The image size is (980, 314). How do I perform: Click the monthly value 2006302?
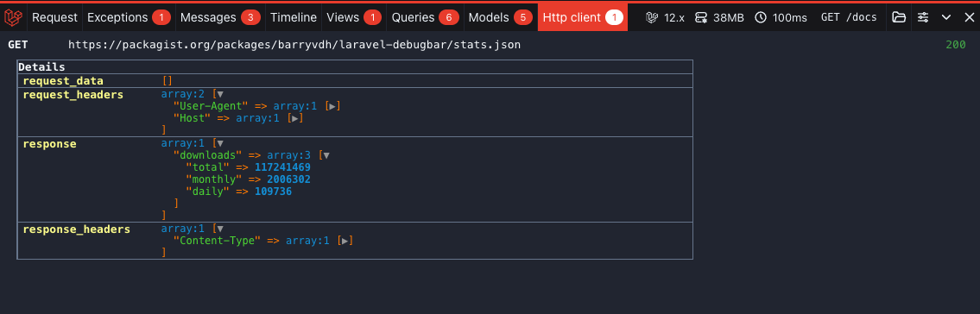pyautogui.click(x=288, y=179)
